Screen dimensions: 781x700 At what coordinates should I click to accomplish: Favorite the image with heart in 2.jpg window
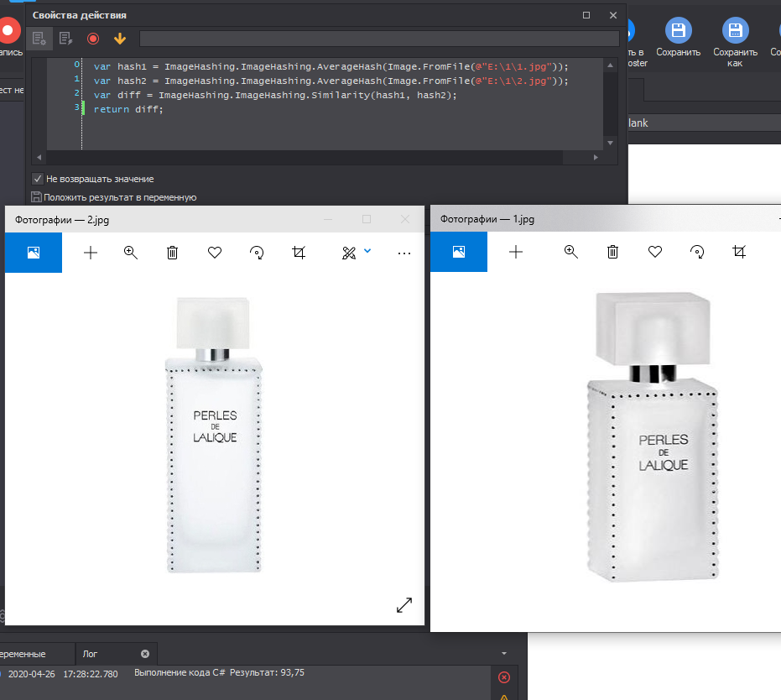(215, 253)
